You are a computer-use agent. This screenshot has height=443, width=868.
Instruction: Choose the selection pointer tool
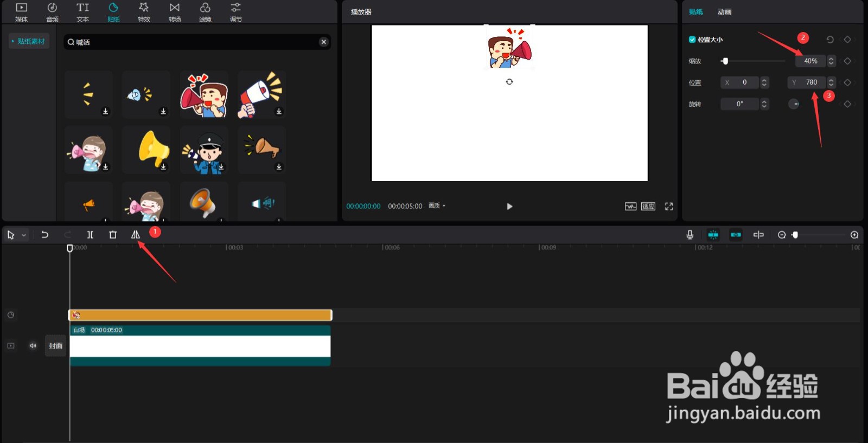click(x=11, y=235)
